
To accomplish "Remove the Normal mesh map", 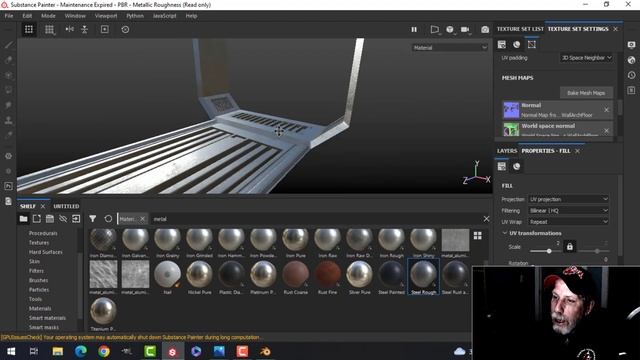I will pos(606,110).
